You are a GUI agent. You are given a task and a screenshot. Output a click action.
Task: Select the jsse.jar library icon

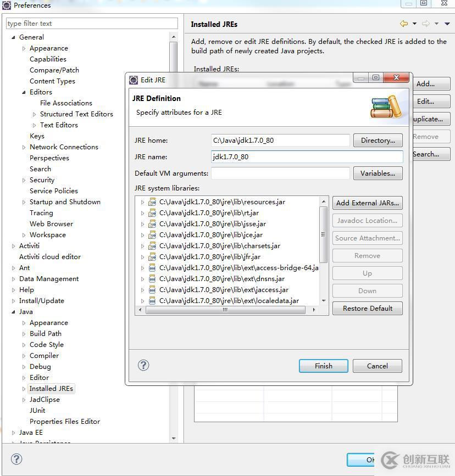152,224
